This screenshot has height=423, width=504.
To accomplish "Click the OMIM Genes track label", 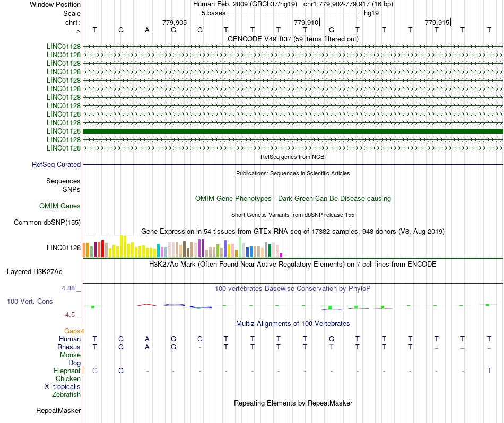I will coord(60,206).
